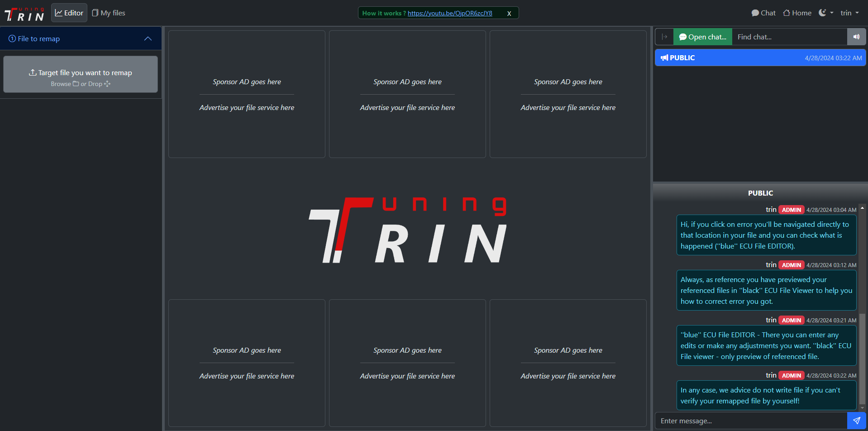Screen dimensions: 868x431
Task: Toggle the chat sound speaker button
Action: point(856,37)
